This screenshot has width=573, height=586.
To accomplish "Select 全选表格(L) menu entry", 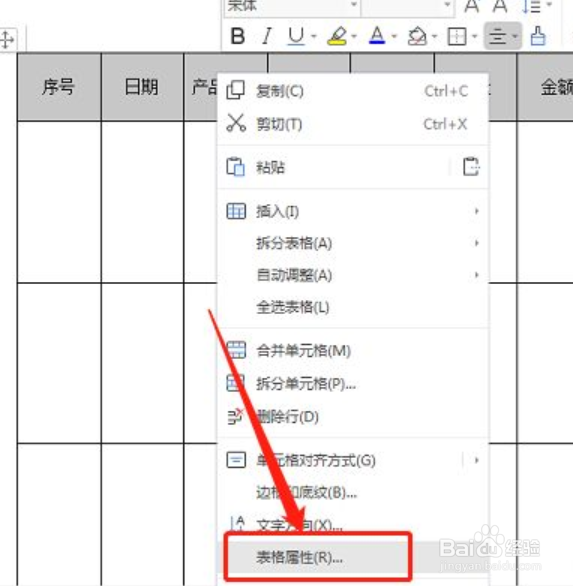I will coord(353,307).
